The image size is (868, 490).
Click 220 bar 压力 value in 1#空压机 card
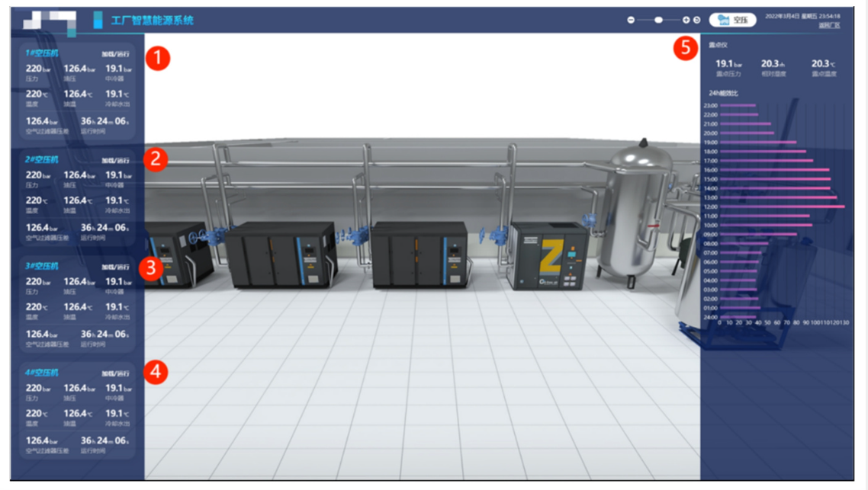pos(37,69)
